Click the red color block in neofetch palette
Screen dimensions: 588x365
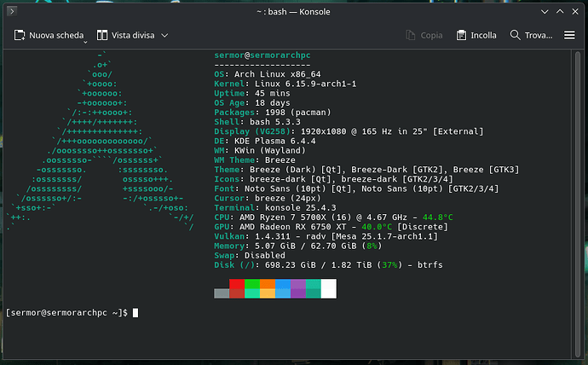tap(236, 284)
